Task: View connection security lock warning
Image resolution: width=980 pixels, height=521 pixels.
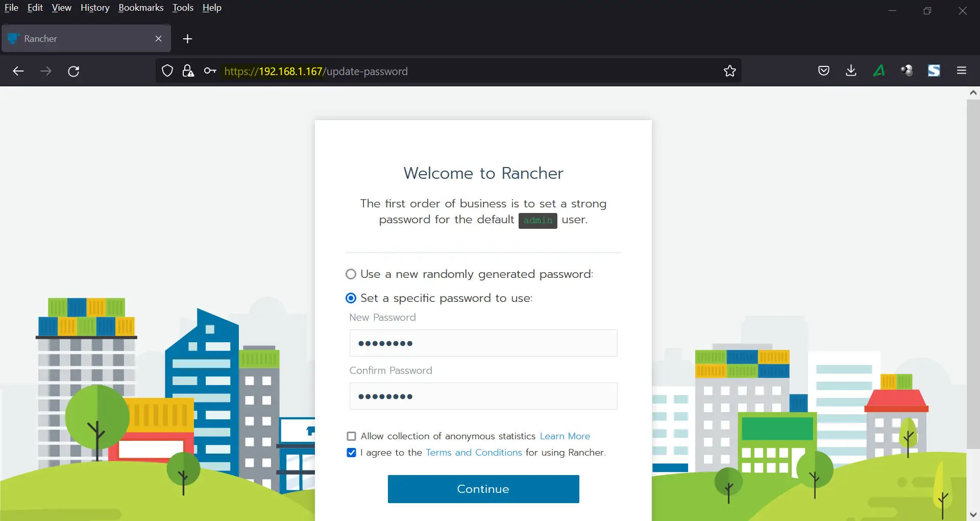Action: pos(188,71)
